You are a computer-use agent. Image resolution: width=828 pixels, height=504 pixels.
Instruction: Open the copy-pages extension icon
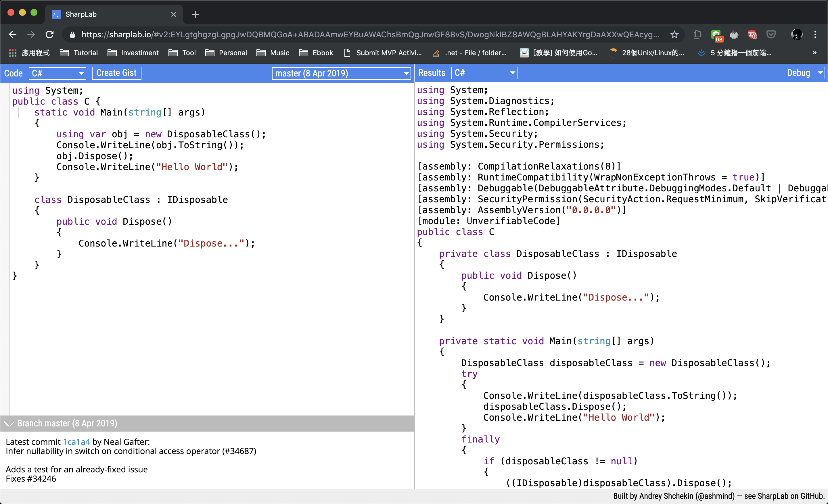tap(697, 34)
